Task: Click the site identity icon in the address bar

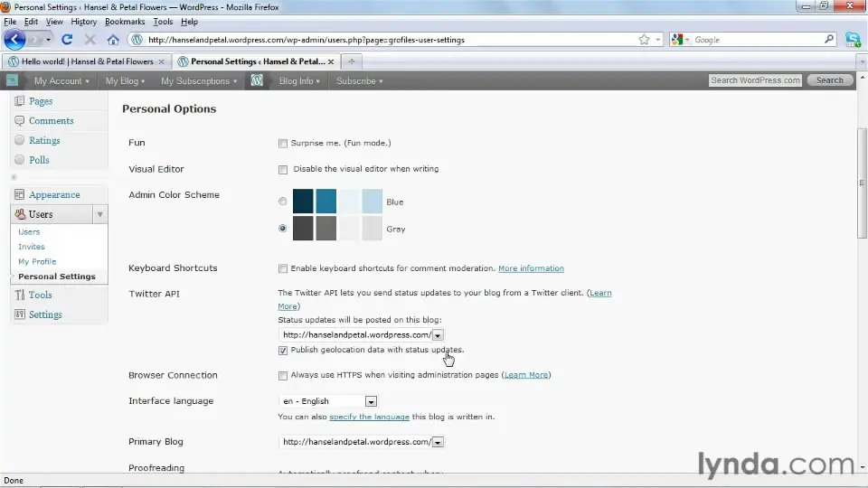Action: 137,40
